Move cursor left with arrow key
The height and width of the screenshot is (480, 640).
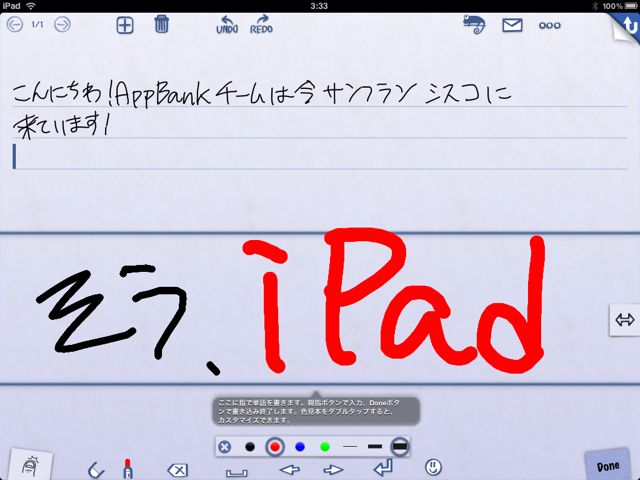point(290,470)
